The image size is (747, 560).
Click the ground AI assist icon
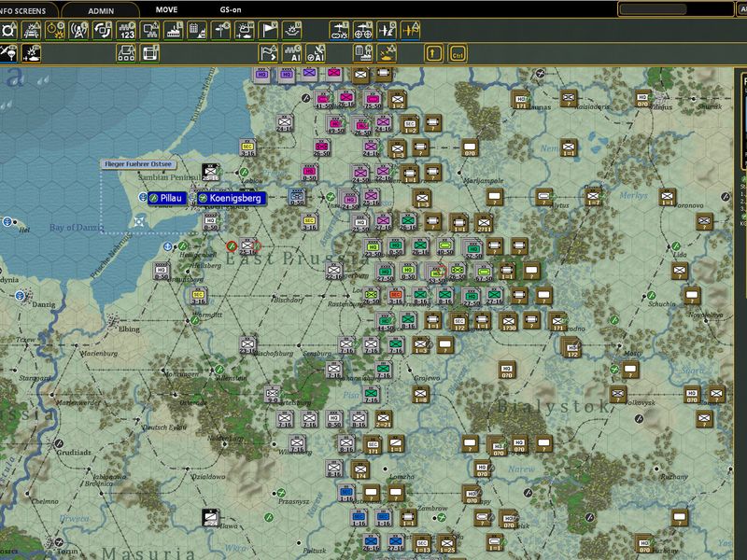[291, 53]
